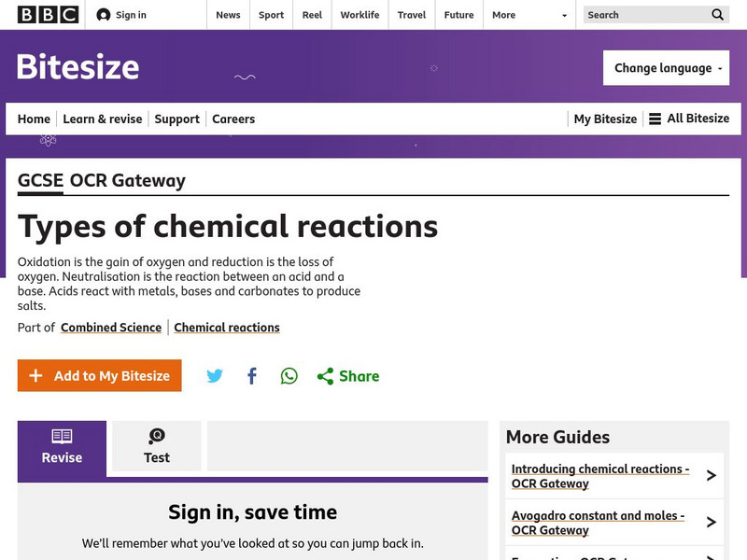Open the Change language dropdown
This screenshot has height=560, width=747.
[x=666, y=67]
